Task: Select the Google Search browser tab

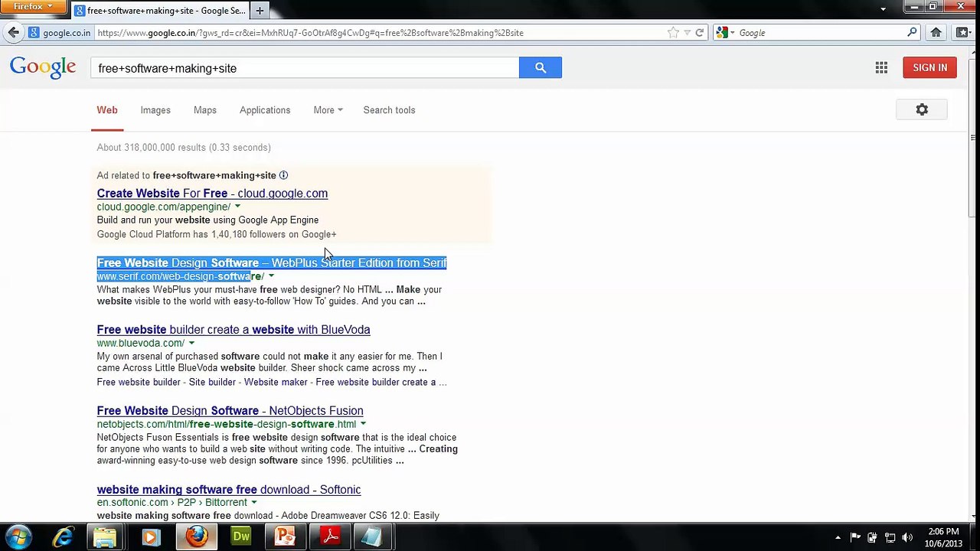Action: (x=160, y=11)
